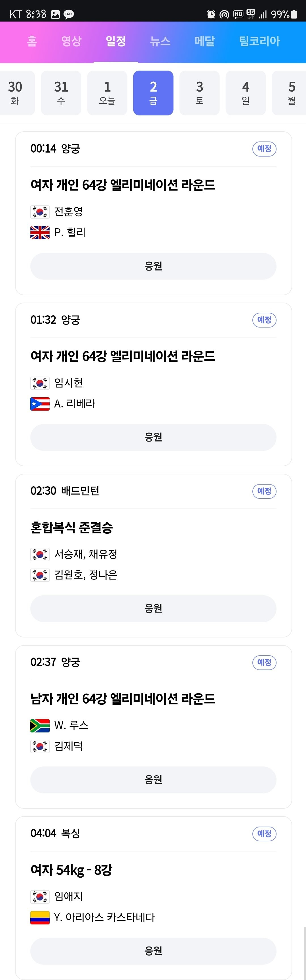The width and height of the screenshot is (306, 980).
Task: Tap the alarm clock status icon
Action: [211, 14]
